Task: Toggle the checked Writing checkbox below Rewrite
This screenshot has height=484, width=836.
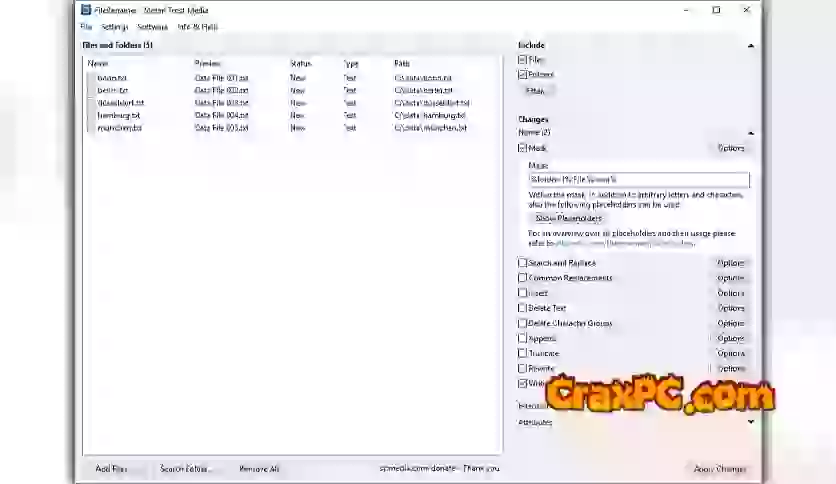Action: click(x=522, y=383)
